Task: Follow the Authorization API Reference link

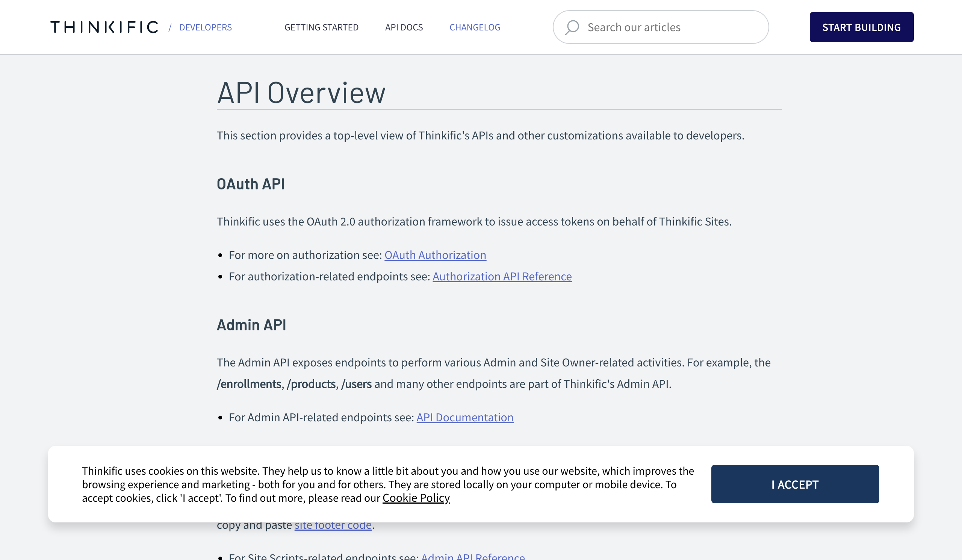Action: [x=502, y=276]
